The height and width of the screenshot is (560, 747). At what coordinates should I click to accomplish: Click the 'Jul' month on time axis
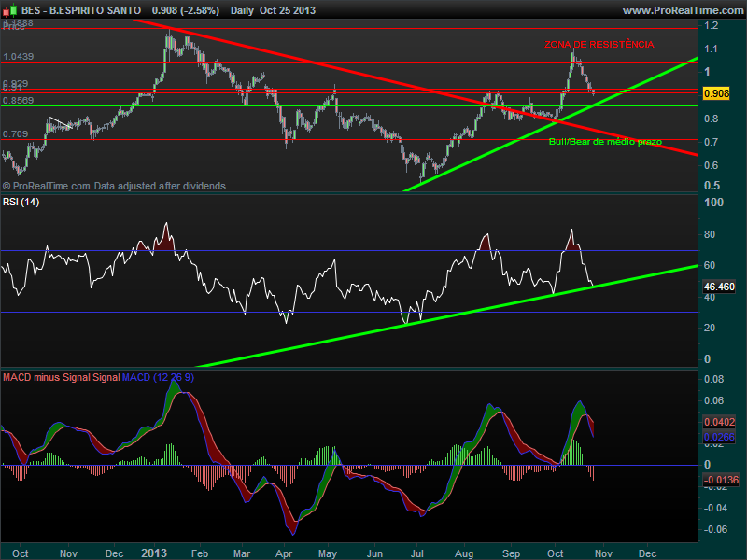[417, 553]
